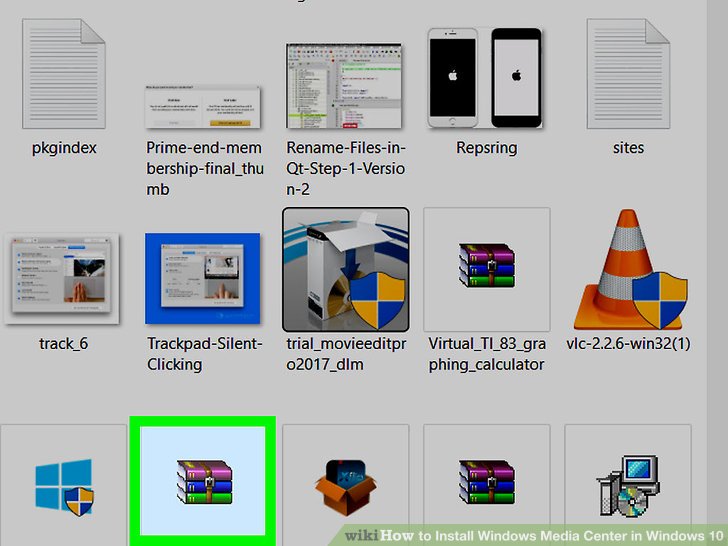Click the vlc-2.2.6-win32(1) file name

point(628,344)
